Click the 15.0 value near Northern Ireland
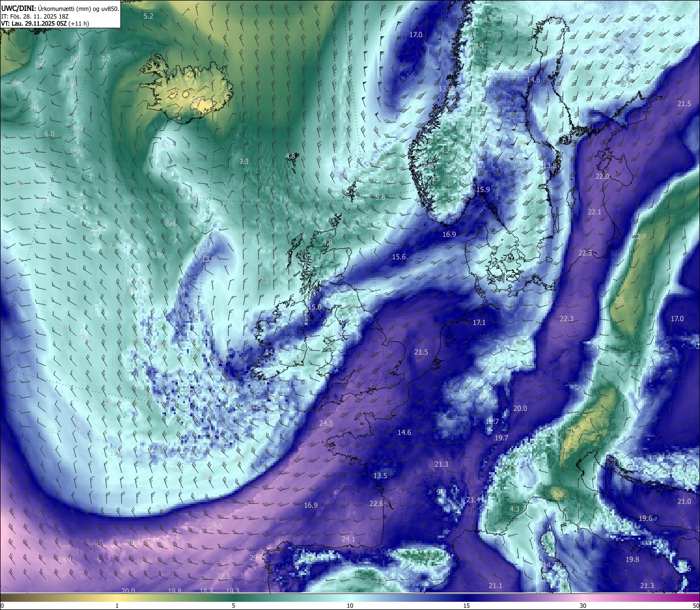Image resolution: width=700 pixels, height=610 pixels. pyautogui.click(x=314, y=307)
